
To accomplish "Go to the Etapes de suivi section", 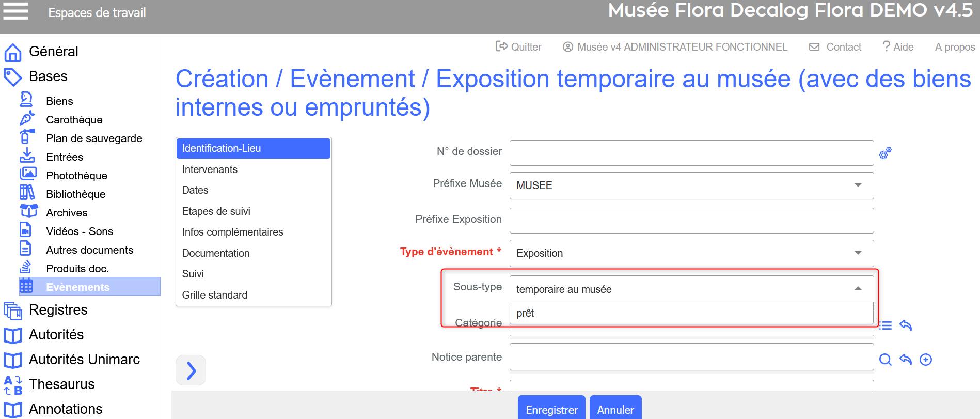I will click(216, 211).
